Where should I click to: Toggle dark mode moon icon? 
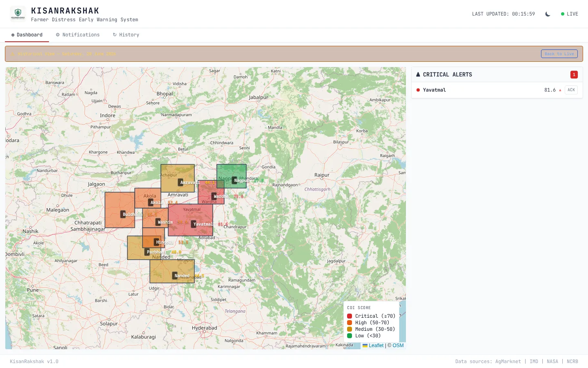(548, 14)
